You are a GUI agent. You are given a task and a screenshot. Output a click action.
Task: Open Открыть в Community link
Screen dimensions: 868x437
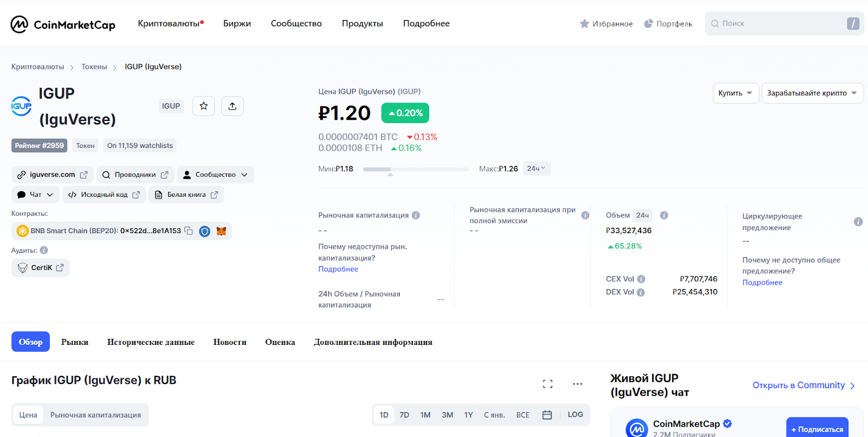pos(804,385)
